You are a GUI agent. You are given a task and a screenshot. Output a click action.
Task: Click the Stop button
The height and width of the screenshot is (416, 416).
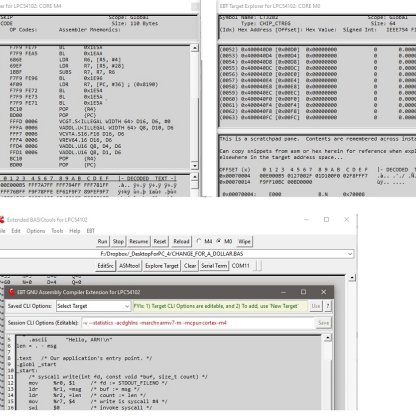118,241
